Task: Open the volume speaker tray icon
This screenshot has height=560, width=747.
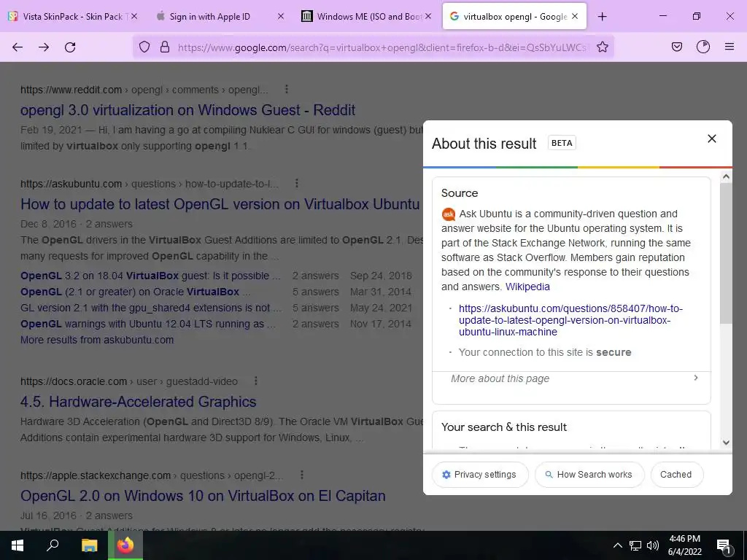Action: 653,545
